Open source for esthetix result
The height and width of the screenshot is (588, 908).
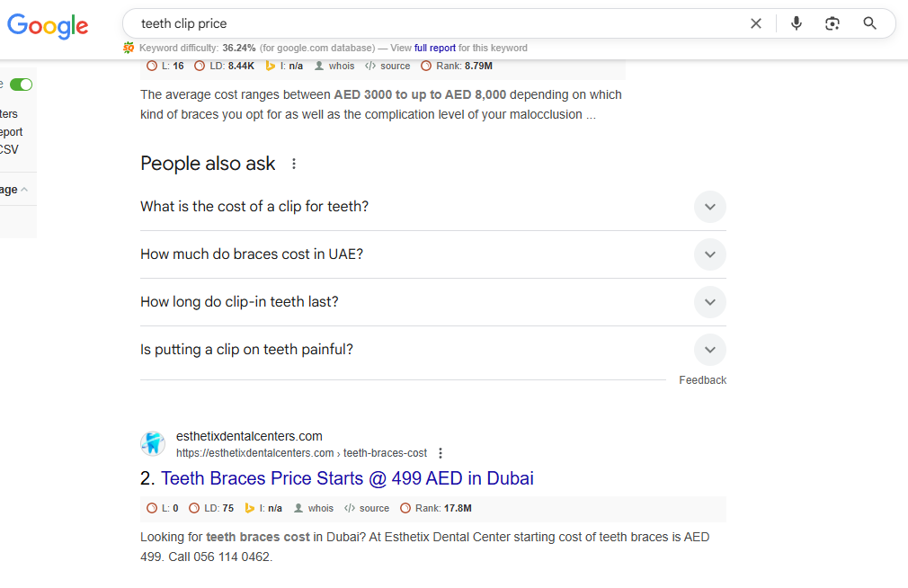(x=367, y=508)
